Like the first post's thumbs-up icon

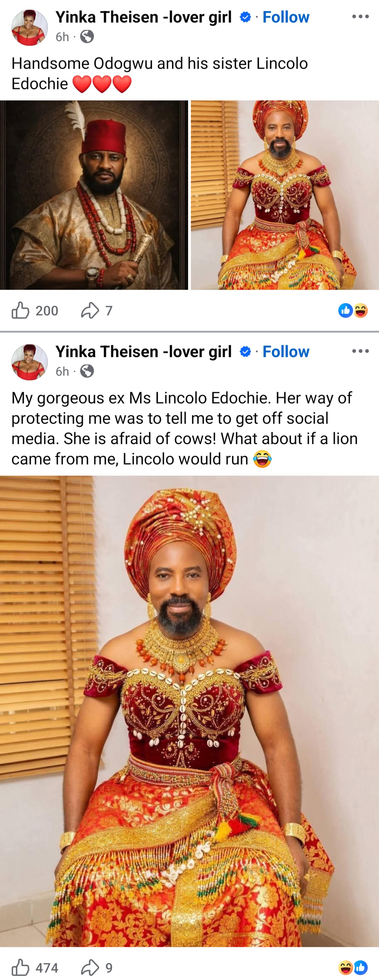(x=21, y=311)
